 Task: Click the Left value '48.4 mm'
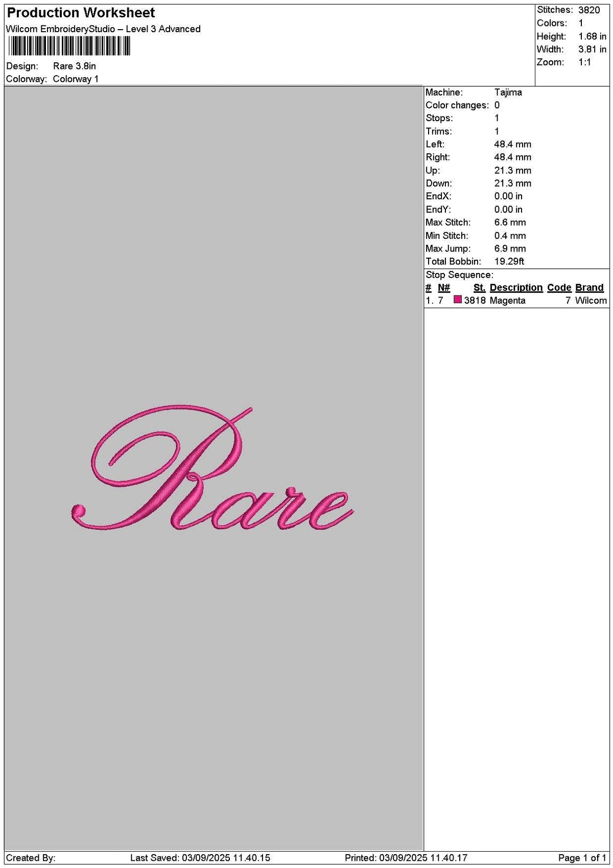coord(513,144)
